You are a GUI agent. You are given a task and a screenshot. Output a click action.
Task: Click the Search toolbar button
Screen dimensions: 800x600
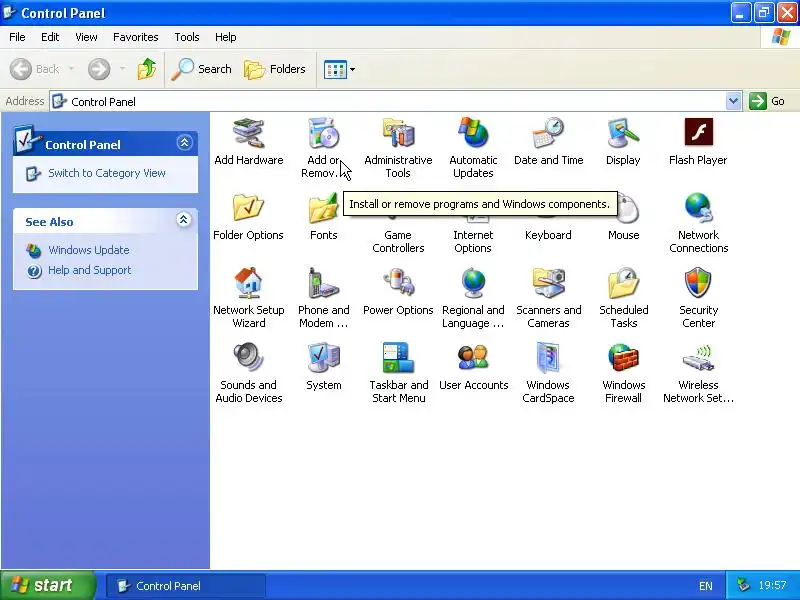(202, 69)
